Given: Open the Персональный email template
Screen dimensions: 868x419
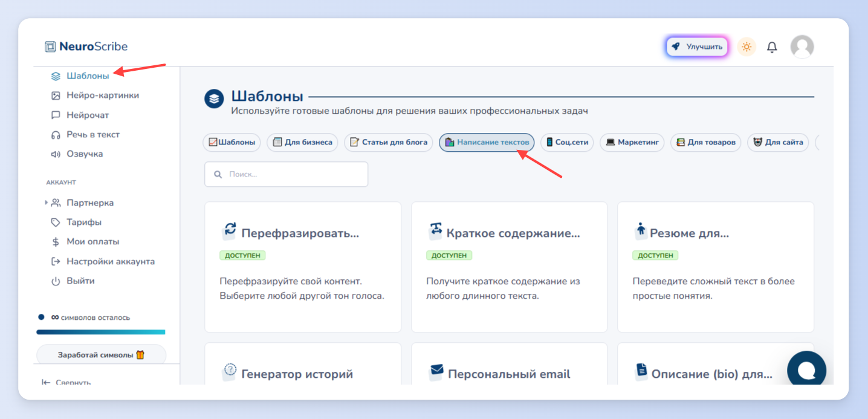Looking at the screenshot, I should pos(509,363).
